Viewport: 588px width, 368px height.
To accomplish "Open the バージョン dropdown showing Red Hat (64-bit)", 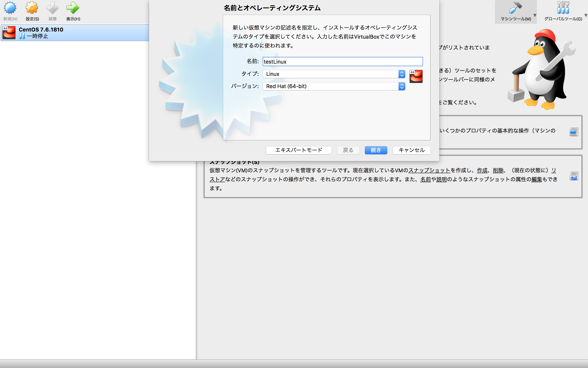I will (334, 86).
